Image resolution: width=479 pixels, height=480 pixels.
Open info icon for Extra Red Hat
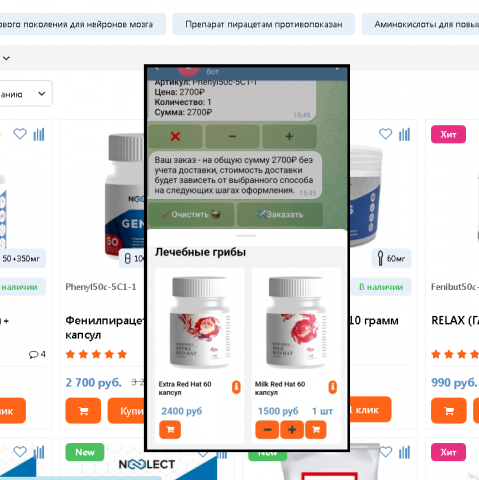(x=236, y=387)
